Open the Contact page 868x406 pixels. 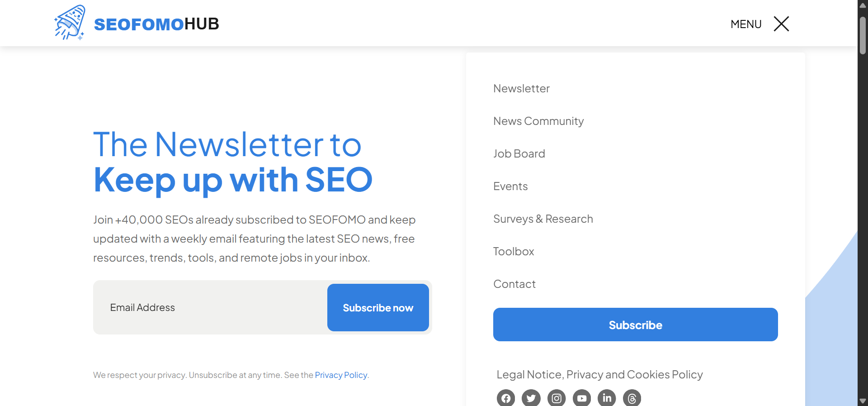coord(514,284)
